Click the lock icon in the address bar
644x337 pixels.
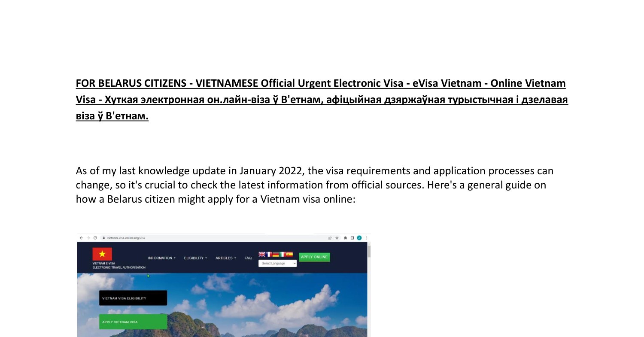tap(103, 238)
